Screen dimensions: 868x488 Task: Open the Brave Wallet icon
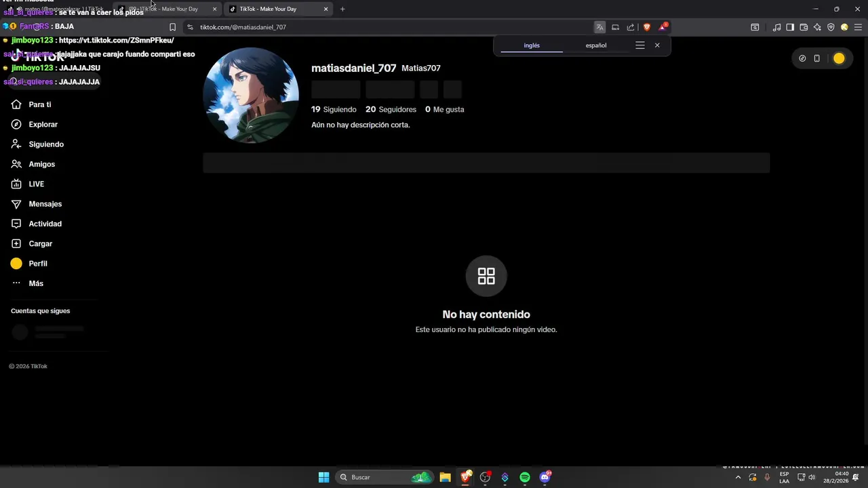click(804, 27)
